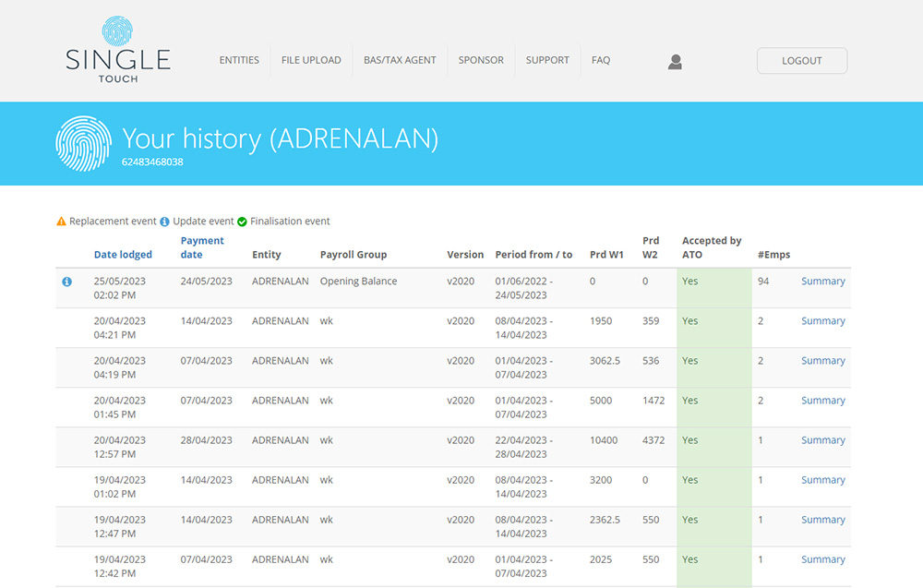Click the Prd W2 value 536
This screenshot has width=923, height=588.
pos(651,361)
